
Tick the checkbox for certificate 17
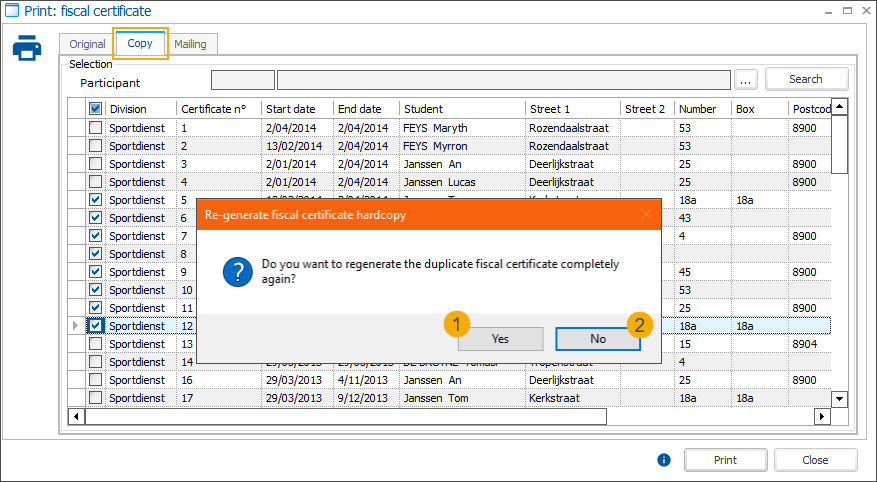pyautogui.click(x=95, y=398)
